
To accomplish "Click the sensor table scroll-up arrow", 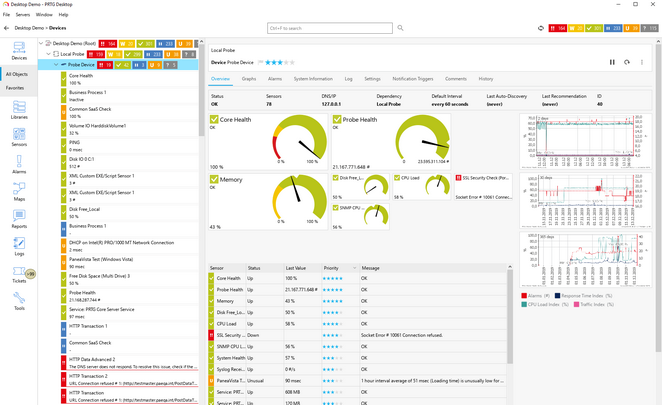I will pyautogui.click(x=510, y=267).
